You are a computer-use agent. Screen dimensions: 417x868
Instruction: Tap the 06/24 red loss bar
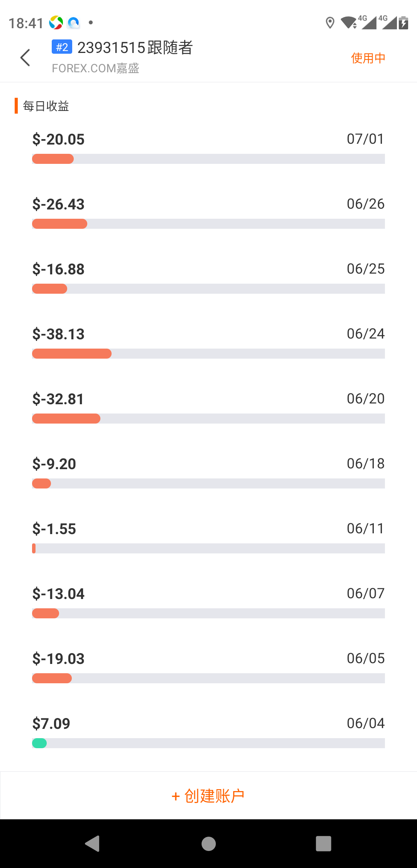72,354
